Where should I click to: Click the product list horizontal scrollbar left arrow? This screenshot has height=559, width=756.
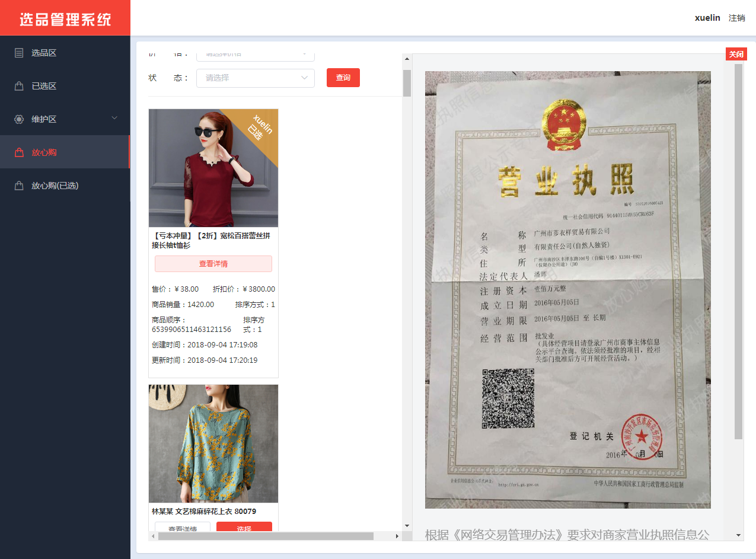(x=153, y=536)
